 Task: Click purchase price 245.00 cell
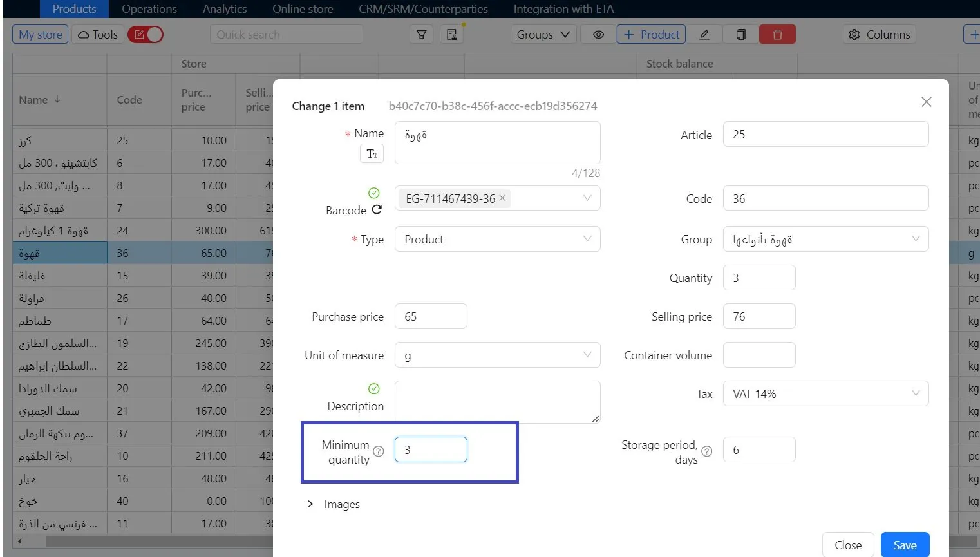(203, 343)
